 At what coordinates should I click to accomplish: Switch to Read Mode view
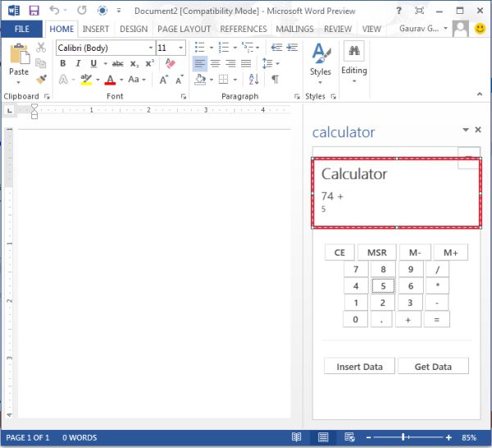(x=296, y=437)
